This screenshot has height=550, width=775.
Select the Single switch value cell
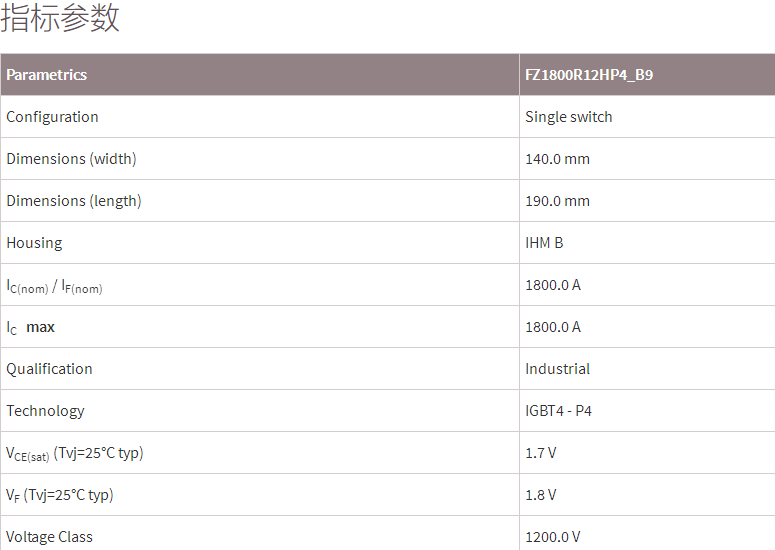pyautogui.click(x=568, y=117)
